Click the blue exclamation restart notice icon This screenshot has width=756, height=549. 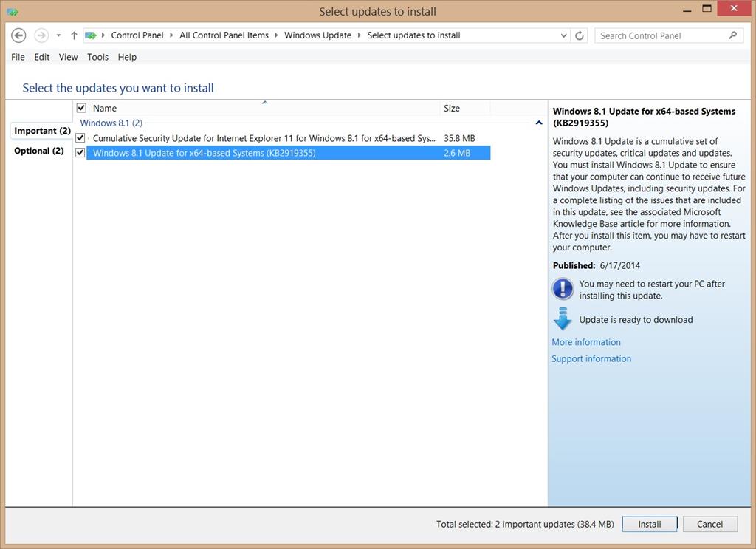(x=563, y=289)
